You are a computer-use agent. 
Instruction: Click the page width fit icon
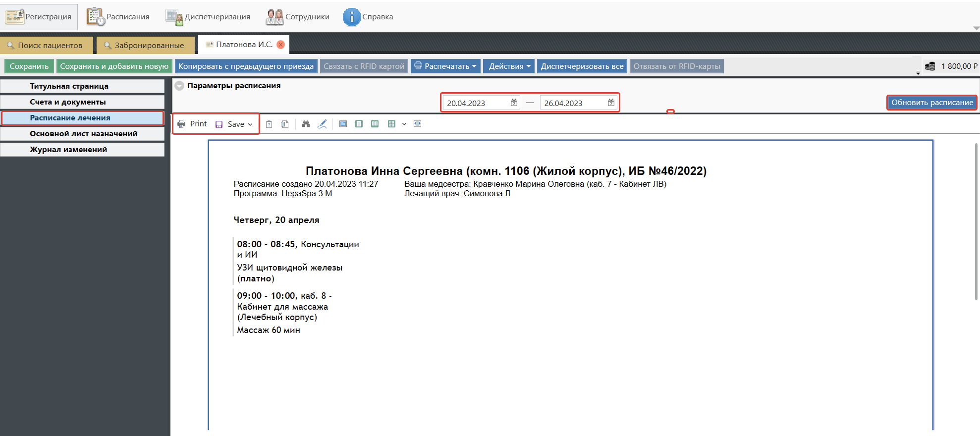pyautogui.click(x=417, y=124)
